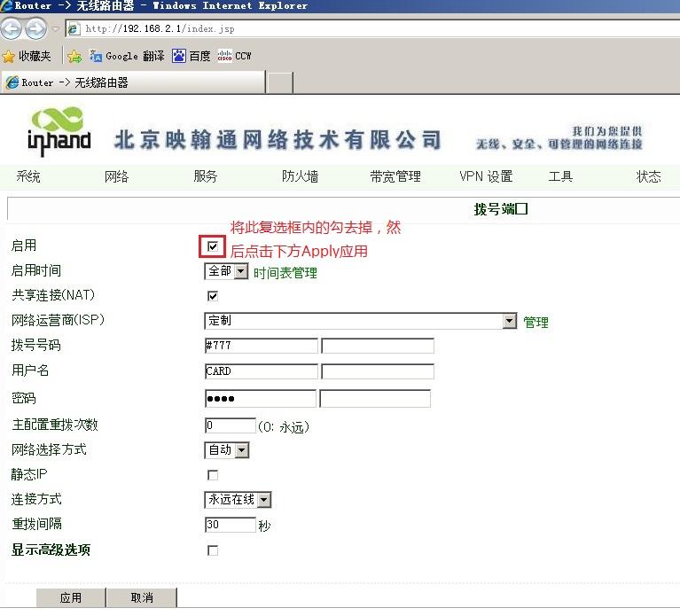Open the 百度 paw bookmark

pyautogui.click(x=191, y=56)
